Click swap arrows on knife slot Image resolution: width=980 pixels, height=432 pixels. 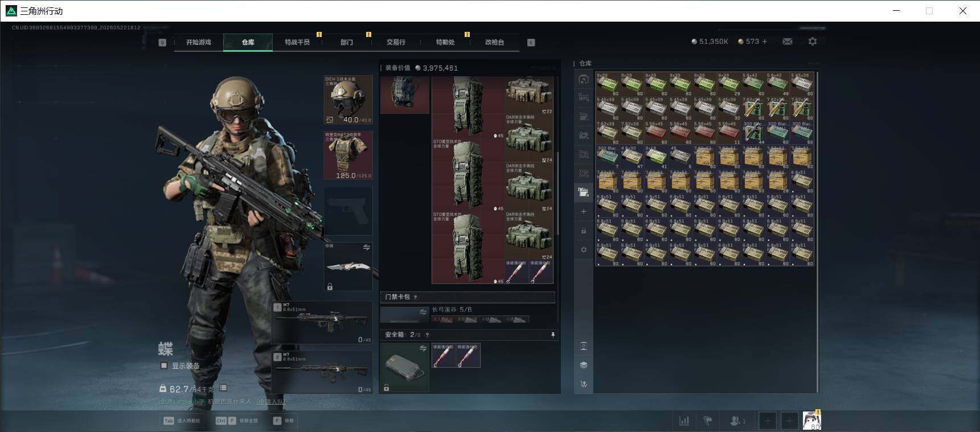(x=366, y=248)
